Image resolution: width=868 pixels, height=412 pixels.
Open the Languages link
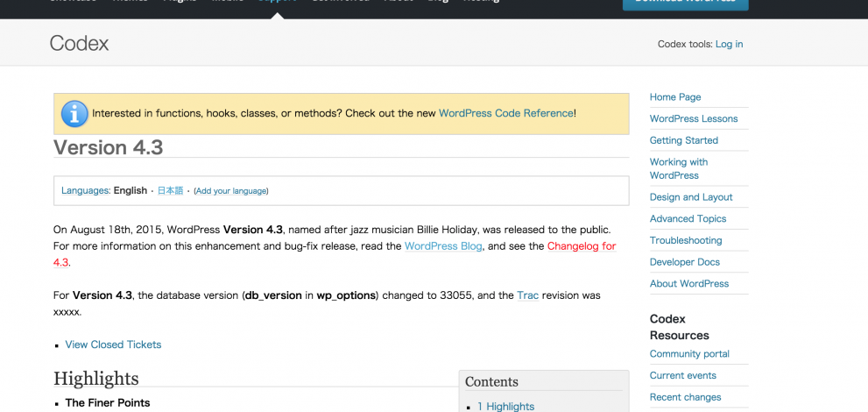(85, 191)
